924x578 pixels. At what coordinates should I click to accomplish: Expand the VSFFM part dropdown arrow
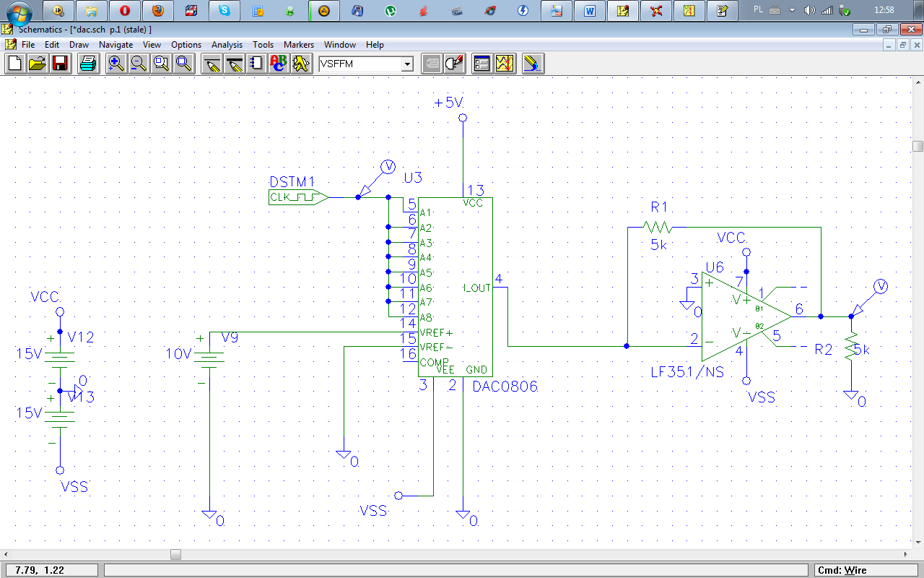(407, 64)
